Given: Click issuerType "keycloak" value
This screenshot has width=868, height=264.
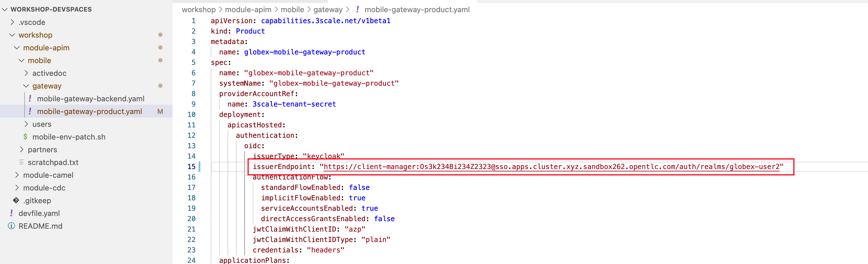Looking at the screenshot, I should [323, 156].
